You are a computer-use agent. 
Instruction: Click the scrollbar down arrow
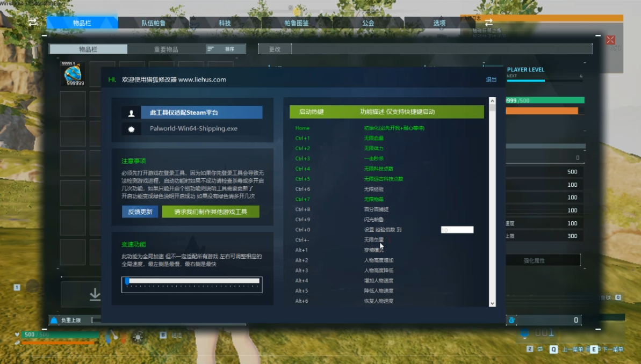coord(492,303)
